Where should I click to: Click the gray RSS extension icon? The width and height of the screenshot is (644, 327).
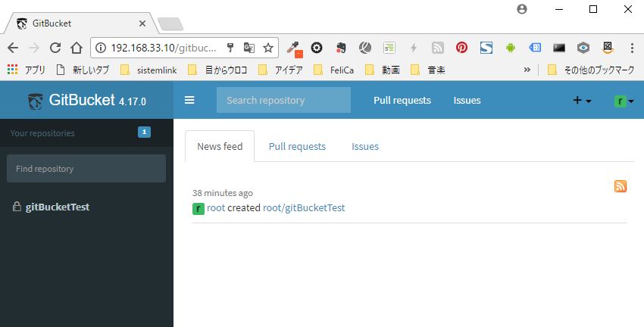coord(438,48)
